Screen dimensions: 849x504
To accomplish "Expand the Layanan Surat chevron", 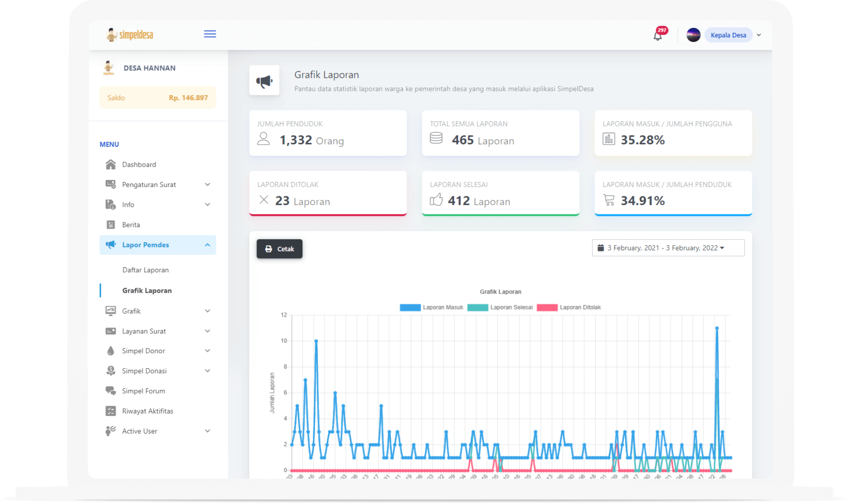I will point(207,331).
